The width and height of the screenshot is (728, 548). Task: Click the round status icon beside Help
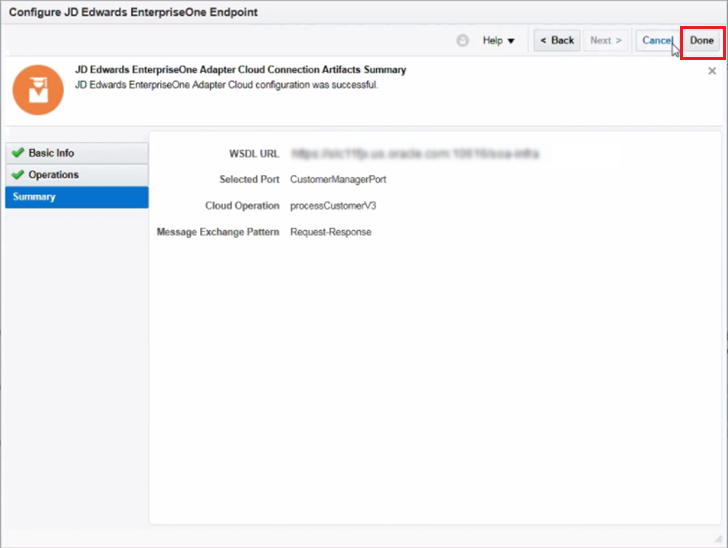tap(462, 41)
